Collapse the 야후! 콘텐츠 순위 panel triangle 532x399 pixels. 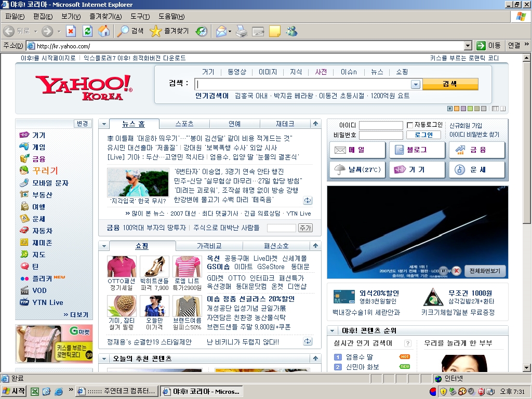(332, 330)
